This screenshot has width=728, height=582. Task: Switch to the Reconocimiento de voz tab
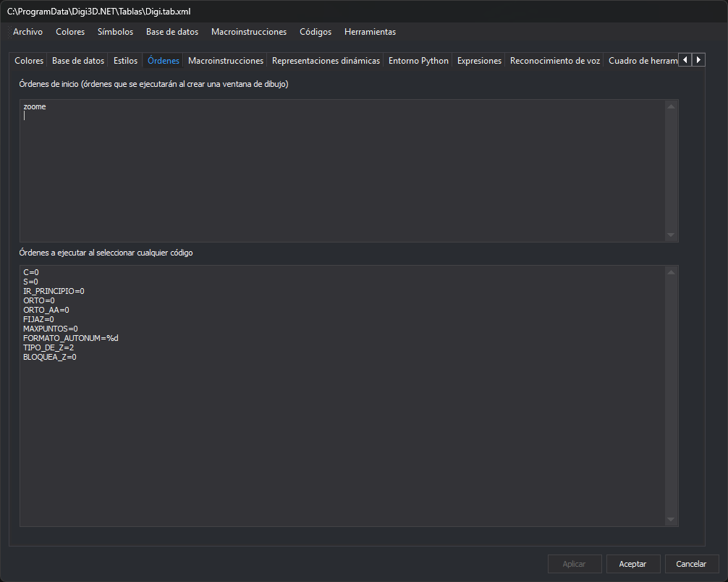pos(555,61)
